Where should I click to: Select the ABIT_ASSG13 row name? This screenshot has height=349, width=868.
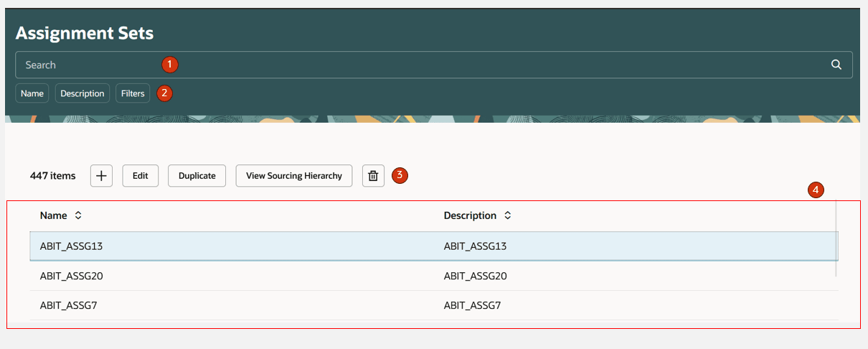(x=72, y=246)
